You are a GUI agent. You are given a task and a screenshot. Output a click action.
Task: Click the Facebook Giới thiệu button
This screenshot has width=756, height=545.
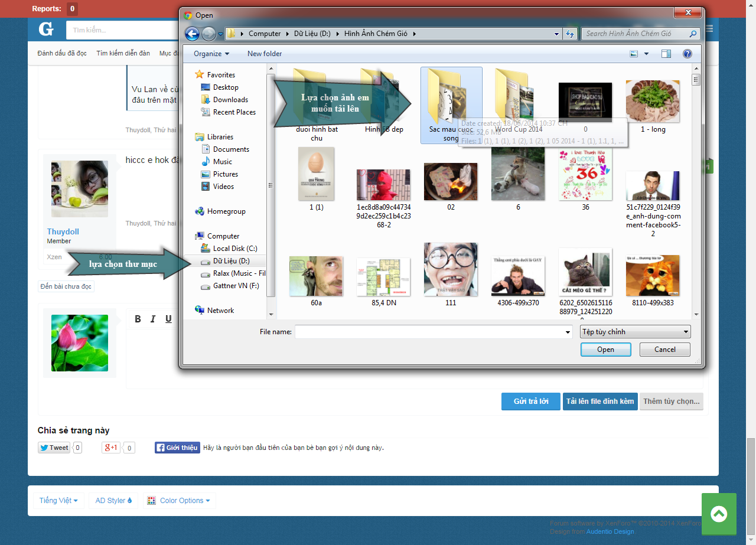[177, 448]
